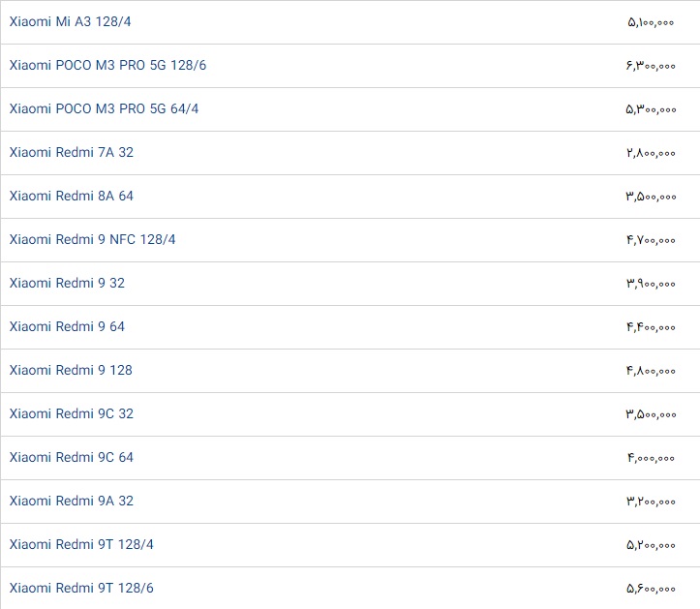The image size is (700, 609).
Task: Open the Xiaomi Redmi 9 128 link
Action: (71, 370)
